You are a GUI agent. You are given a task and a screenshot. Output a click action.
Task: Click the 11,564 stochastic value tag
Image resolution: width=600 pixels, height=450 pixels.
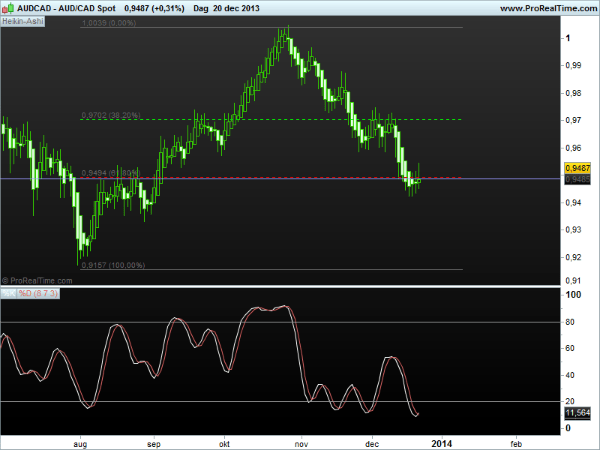(x=577, y=413)
